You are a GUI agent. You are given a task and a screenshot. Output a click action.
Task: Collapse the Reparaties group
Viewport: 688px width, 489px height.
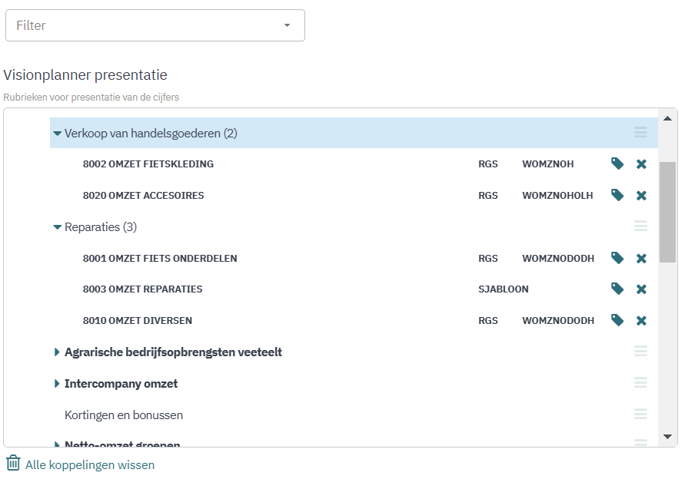click(57, 227)
